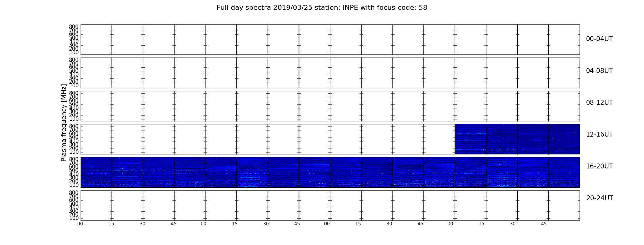Click the '800' frequency tick of 00-04UT panel
This screenshot has height=245, width=644.
tap(74, 27)
